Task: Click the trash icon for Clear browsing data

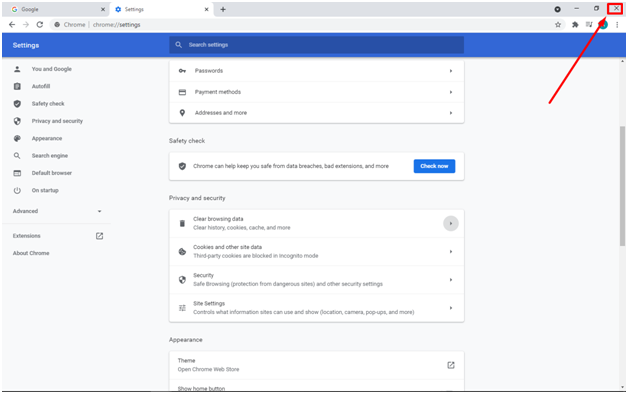Action: point(182,223)
